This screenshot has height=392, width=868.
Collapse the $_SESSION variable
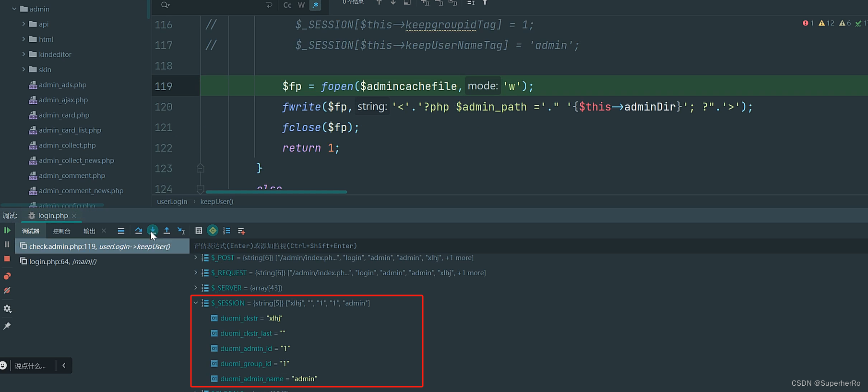(196, 303)
